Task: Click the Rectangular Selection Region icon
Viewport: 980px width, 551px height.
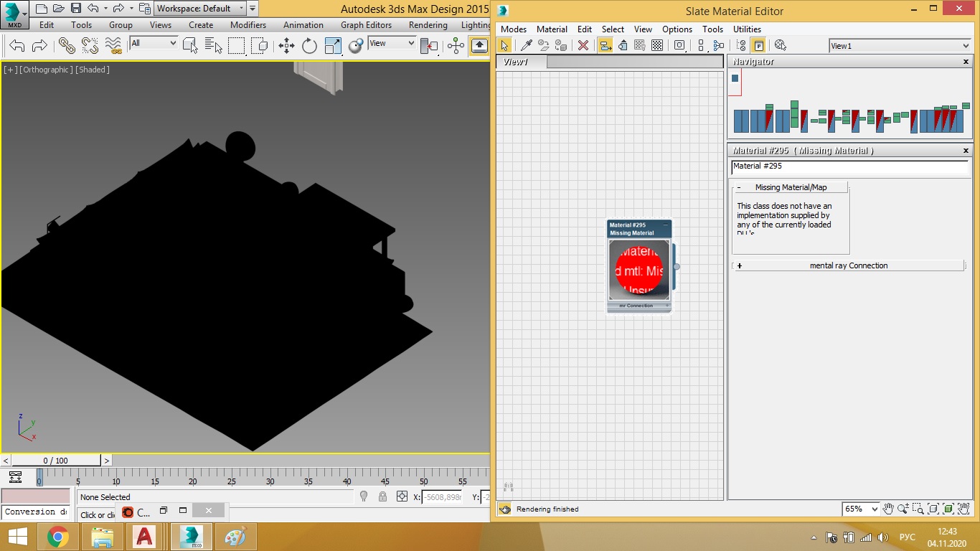Action: pyautogui.click(x=236, y=46)
